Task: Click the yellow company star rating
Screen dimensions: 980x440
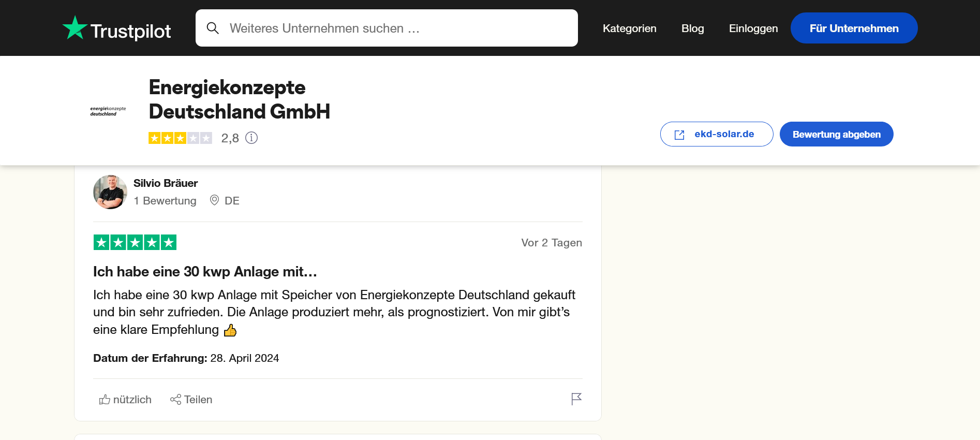Action: (180, 138)
